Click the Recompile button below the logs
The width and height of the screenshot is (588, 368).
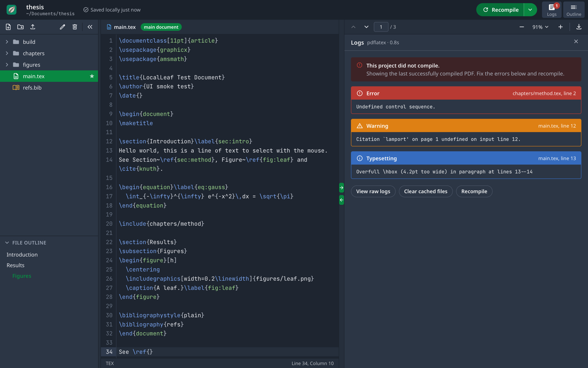474,191
